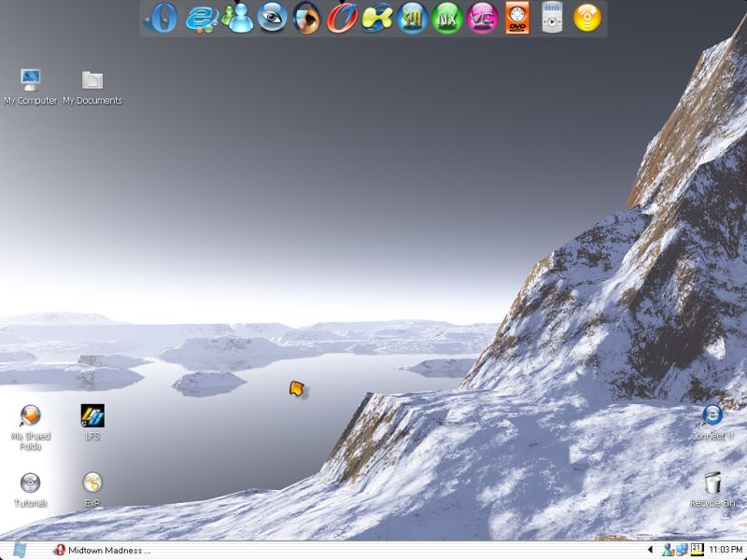Click the 11:03 PM taskbar clock
This screenshot has height=560, width=747.
[x=726, y=551]
